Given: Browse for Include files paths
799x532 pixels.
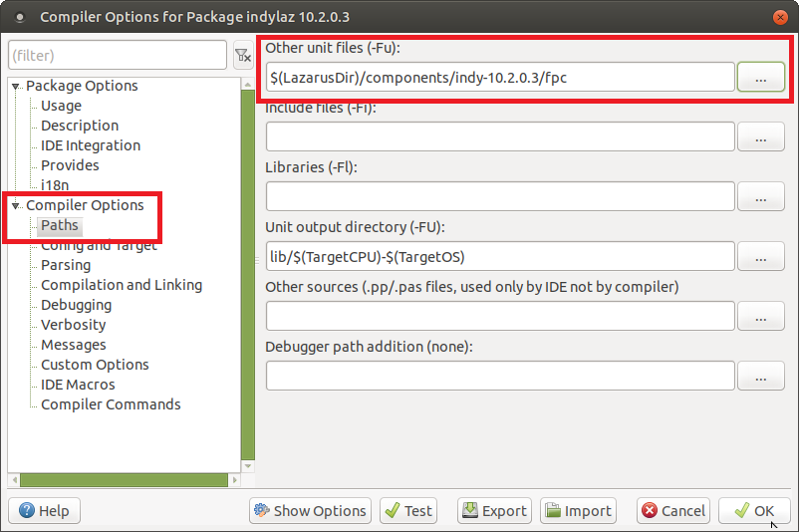Looking at the screenshot, I should point(761,136).
